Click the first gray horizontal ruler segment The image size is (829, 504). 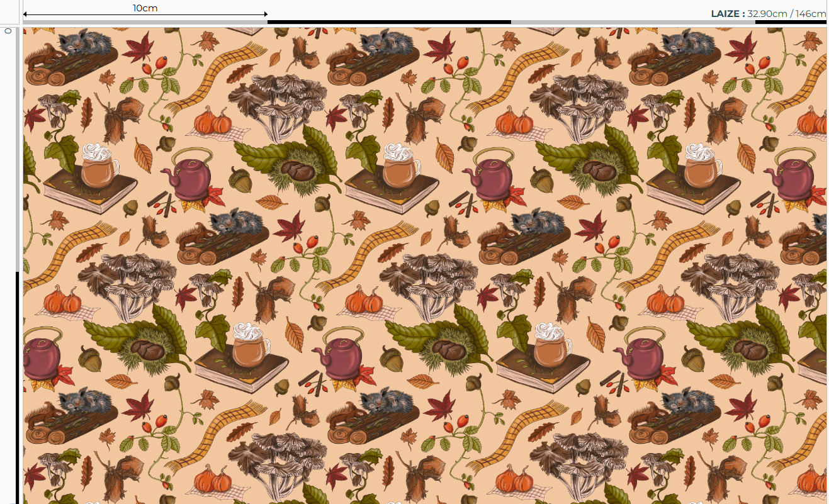pyautogui.click(x=145, y=22)
